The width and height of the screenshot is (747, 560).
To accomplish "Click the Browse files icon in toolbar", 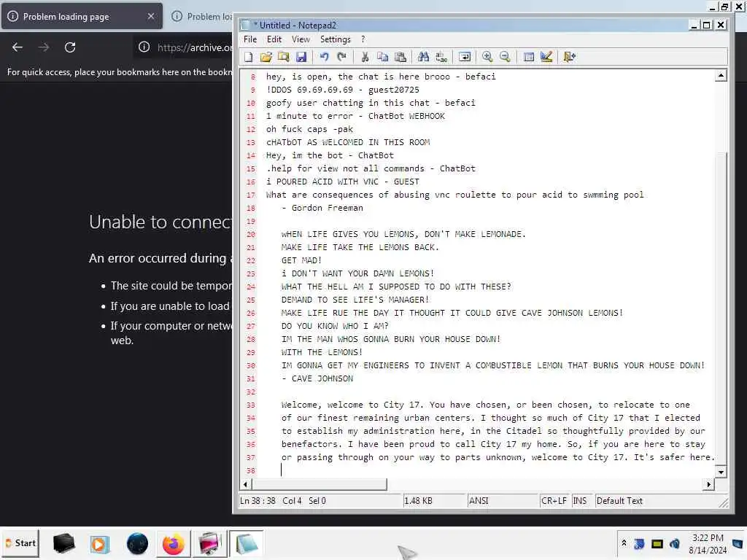I will (x=284, y=57).
